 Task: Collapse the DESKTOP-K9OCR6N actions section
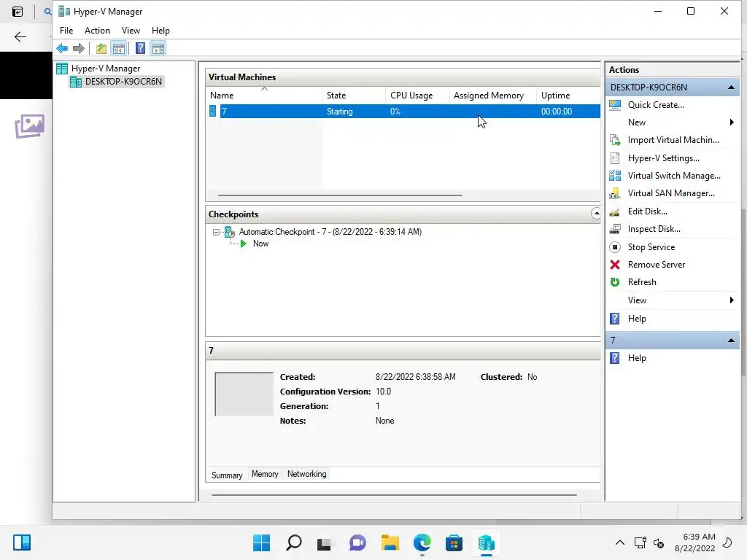coord(731,87)
